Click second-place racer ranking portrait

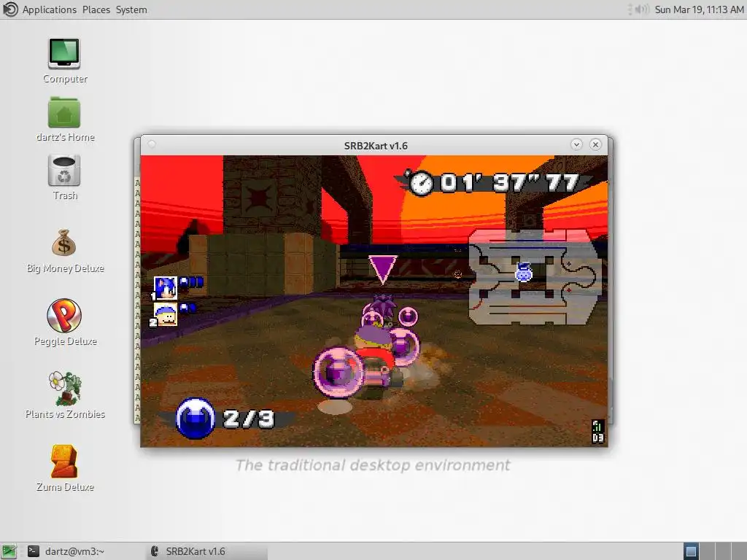coord(166,315)
